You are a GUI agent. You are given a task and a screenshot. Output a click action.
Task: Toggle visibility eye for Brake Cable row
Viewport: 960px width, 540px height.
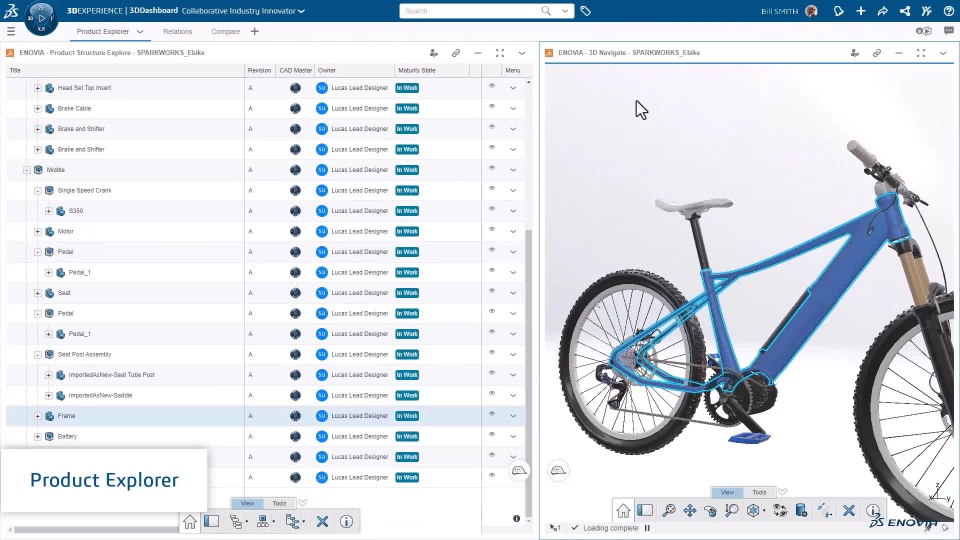tap(492, 107)
